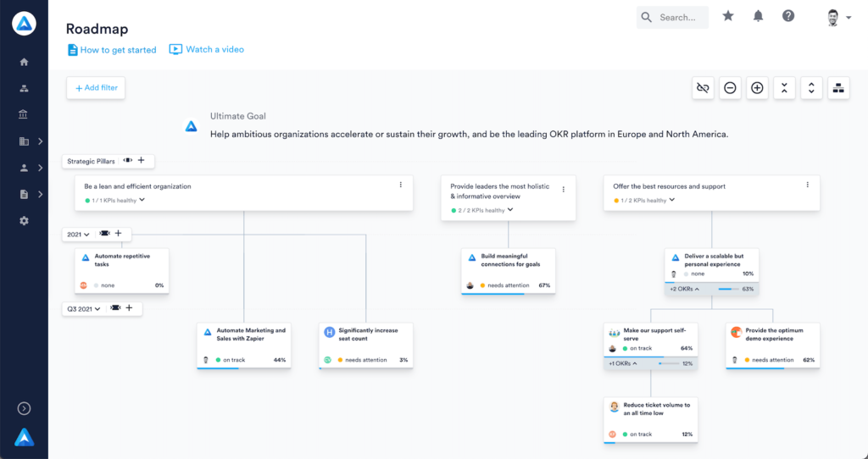The image size is (868, 459).
Task: Open Reduce ticket volume card
Action: point(651,420)
